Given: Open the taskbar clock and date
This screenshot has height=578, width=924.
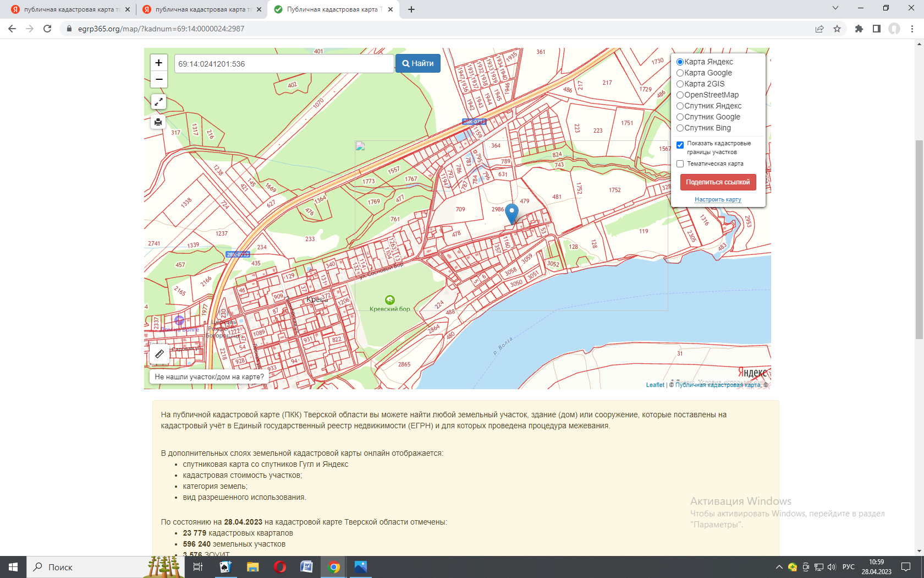Looking at the screenshot, I should click(876, 567).
